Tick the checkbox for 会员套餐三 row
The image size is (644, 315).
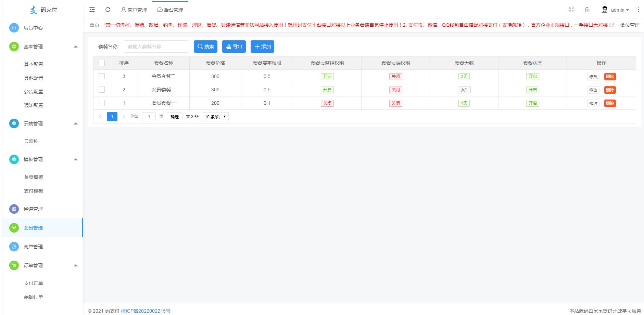coord(102,76)
